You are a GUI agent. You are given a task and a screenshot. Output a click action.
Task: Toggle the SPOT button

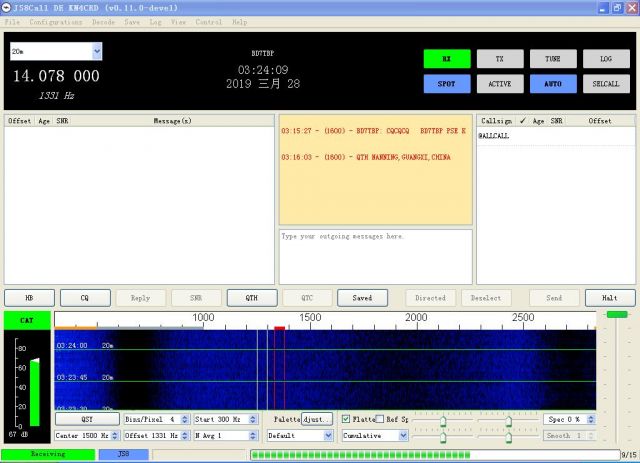click(x=447, y=84)
